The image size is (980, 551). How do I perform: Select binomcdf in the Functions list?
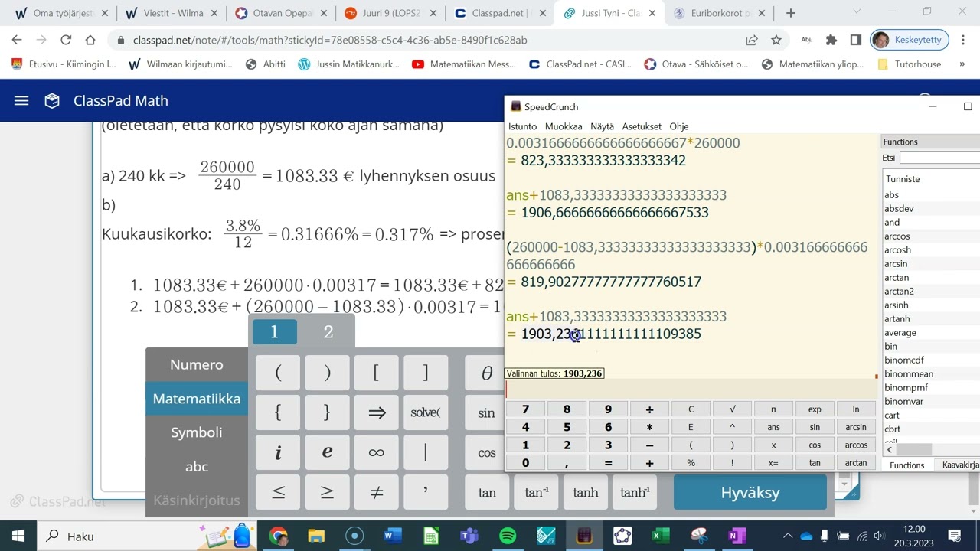(x=904, y=360)
